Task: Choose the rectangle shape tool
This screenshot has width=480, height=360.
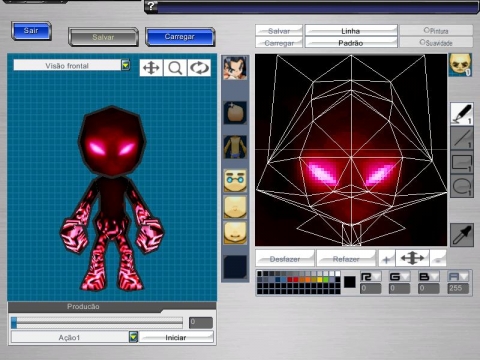Action: [462, 163]
